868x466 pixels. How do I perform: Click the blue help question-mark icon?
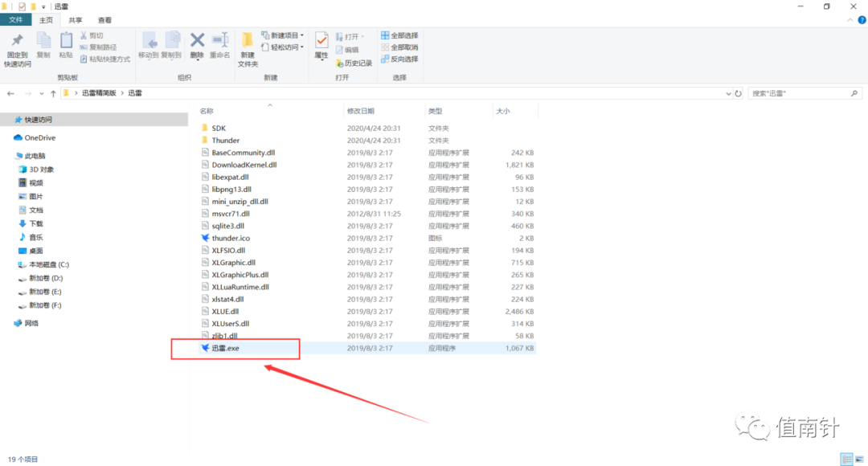(862, 20)
